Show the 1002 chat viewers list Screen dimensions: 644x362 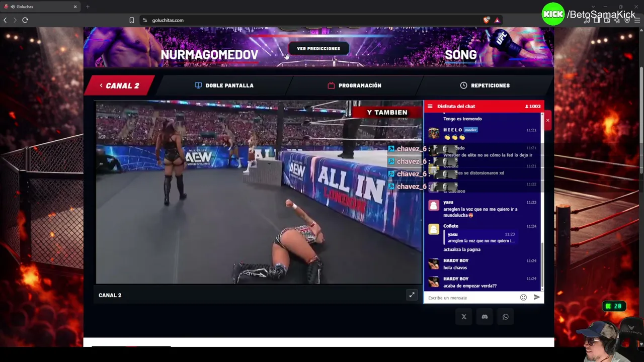(533, 106)
